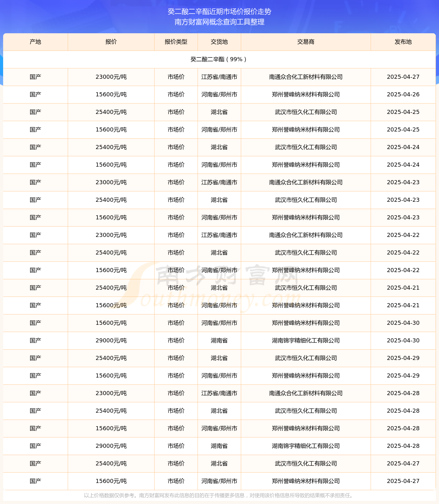439x504 pixels.
Task: Click the 交易商 column header
Action: pyautogui.click(x=306, y=42)
